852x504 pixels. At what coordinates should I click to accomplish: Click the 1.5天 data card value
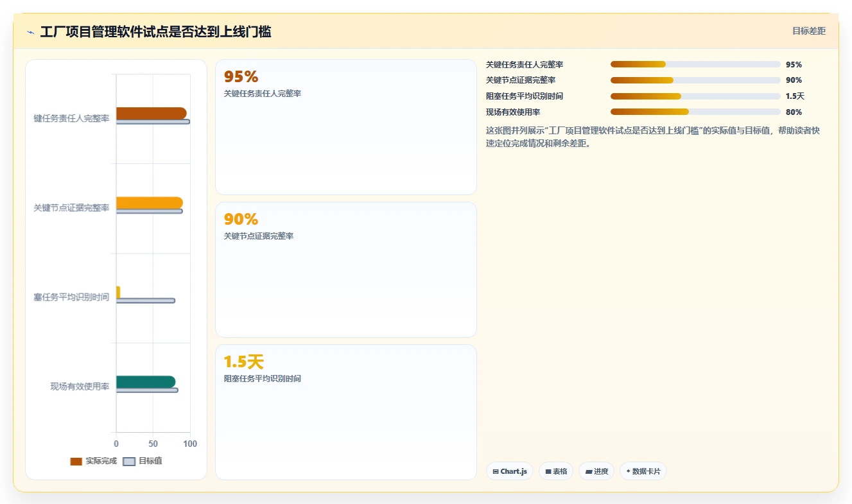coord(243,362)
